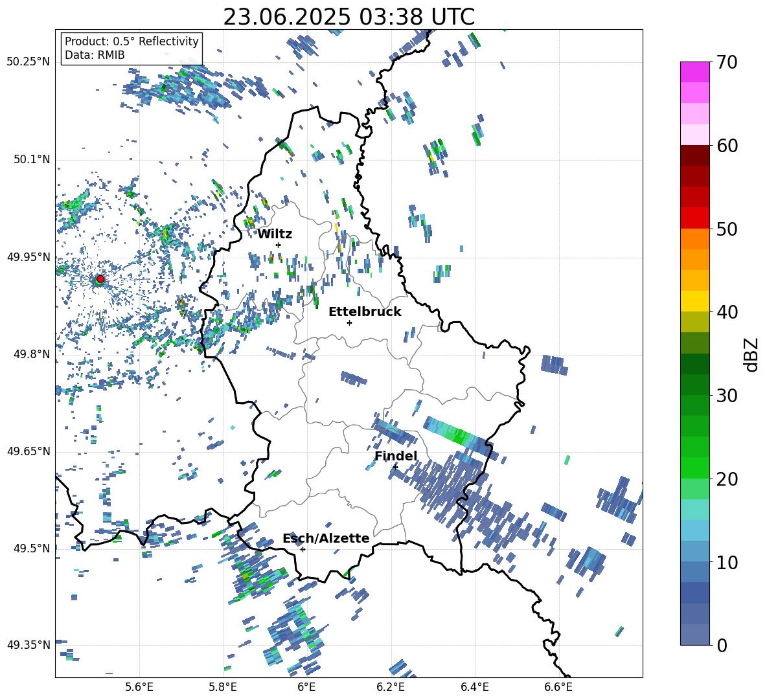Click the 49.5°N latitude label
This screenshot has width=767, height=700.
tap(32, 548)
